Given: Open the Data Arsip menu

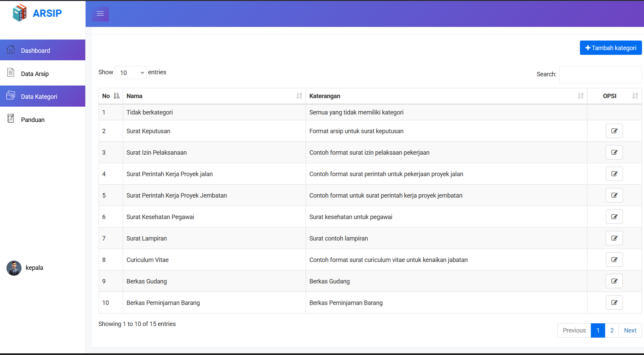Looking at the screenshot, I should tap(43, 73).
